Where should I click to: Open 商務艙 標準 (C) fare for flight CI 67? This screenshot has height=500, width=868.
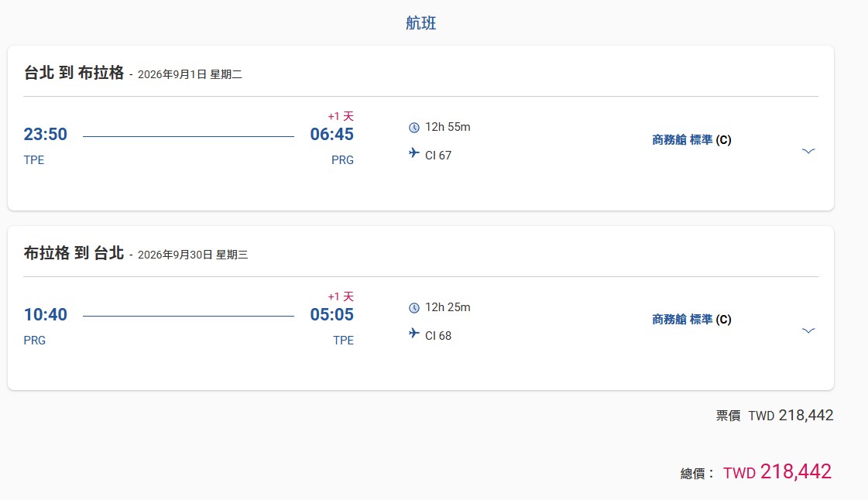pyautogui.click(x=691, y=140)
